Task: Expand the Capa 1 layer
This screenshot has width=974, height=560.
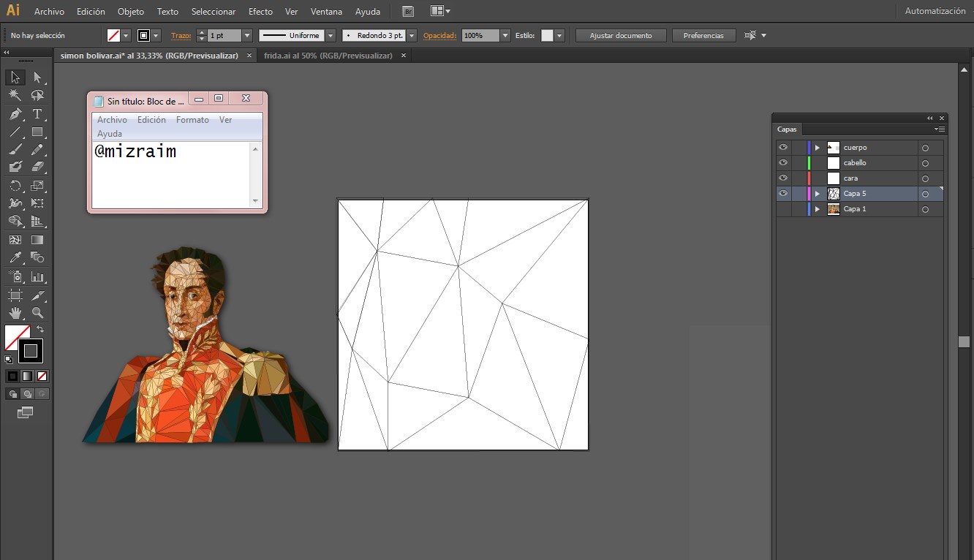Action: [818, 209]
